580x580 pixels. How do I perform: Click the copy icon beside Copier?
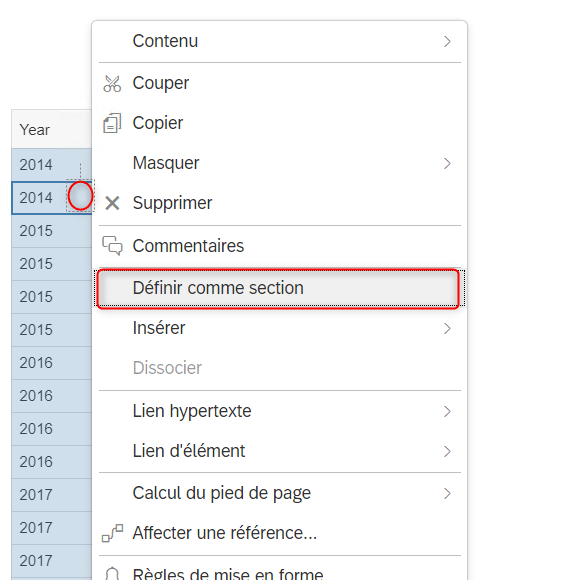pos(112,123)
